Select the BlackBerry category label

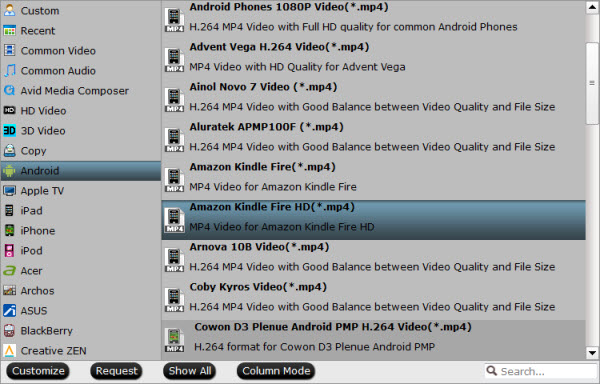46,331
